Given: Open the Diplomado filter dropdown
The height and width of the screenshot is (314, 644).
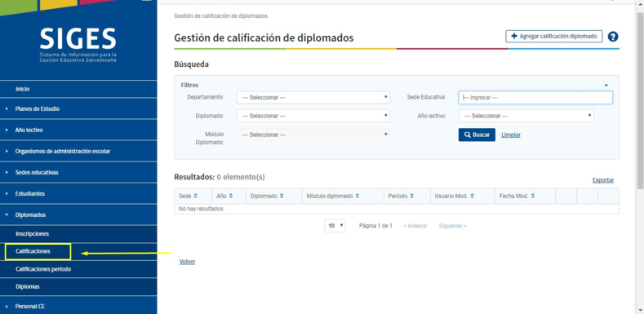Looking at the screenshot, I should [313, 116].
